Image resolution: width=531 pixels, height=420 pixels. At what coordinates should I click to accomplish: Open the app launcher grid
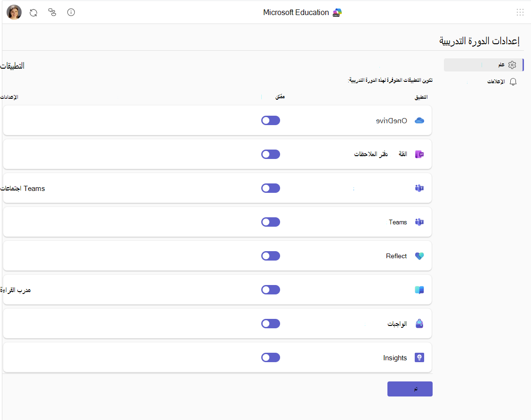click(520, 13)
